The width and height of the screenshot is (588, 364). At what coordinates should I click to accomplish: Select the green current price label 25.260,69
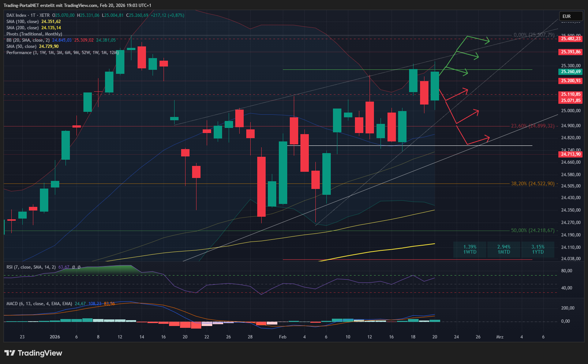point(570,72)
